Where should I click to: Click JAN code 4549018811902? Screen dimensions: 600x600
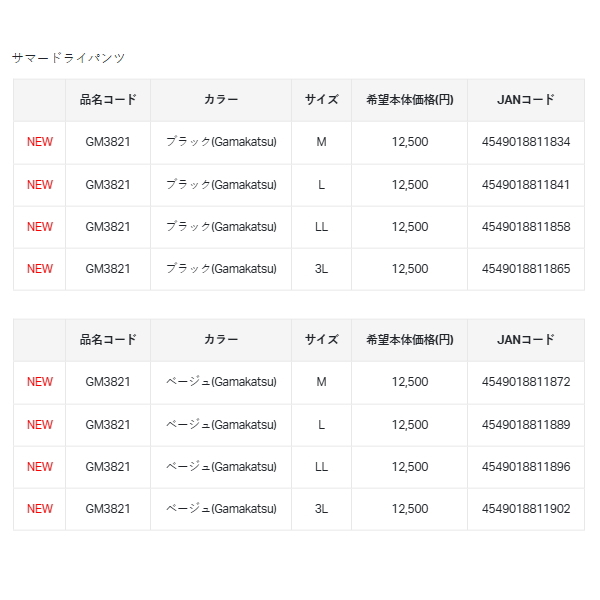coord(526,509)
